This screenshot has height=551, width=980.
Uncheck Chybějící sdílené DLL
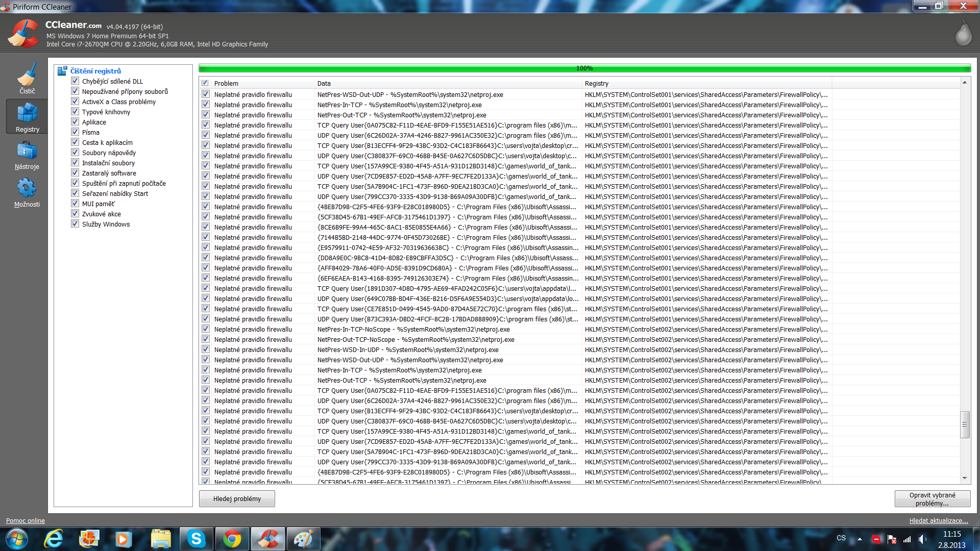(75, 81)
